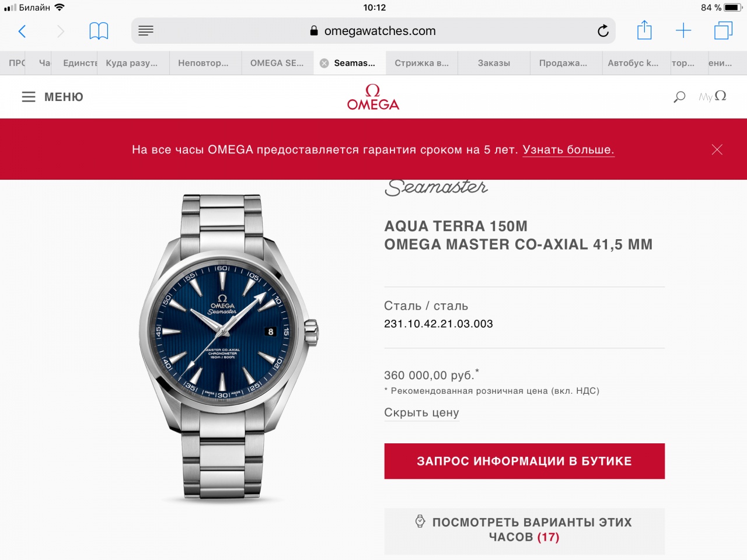Hide price via Скрыть цену
This screenshot has height=560, width=747.
pyautogui.click(x=421, y=412)
